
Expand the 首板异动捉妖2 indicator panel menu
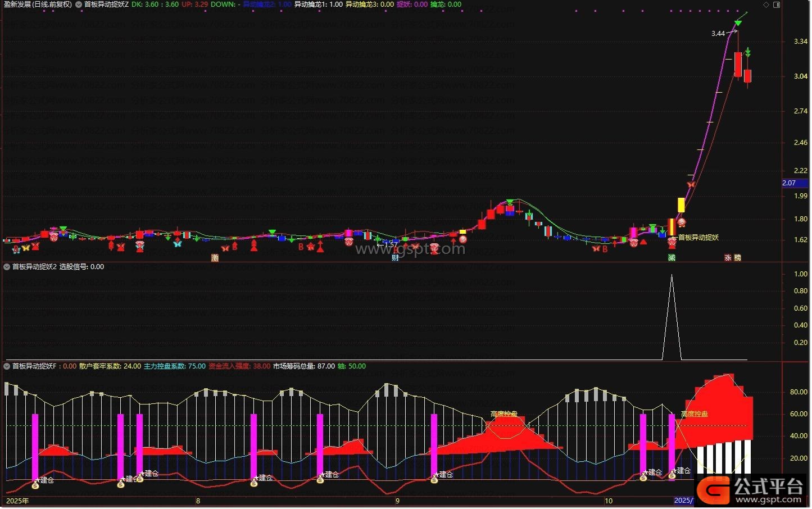click(x=7, y=267)
